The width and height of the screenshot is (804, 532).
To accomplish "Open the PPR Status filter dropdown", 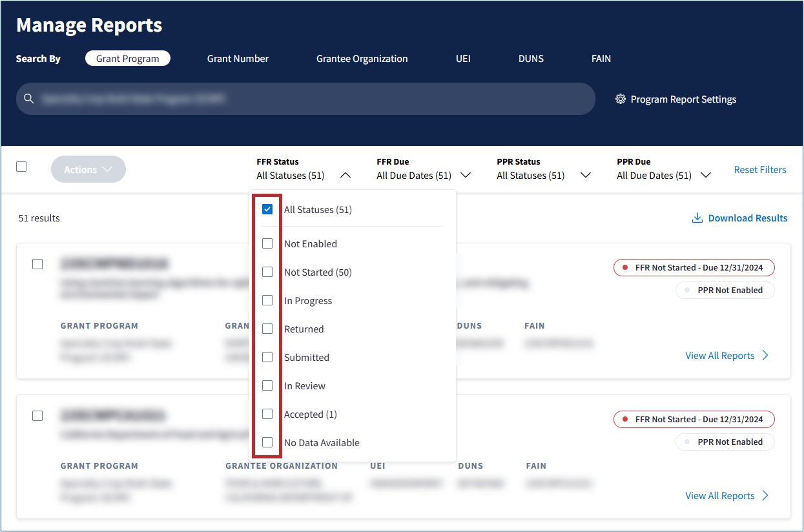I will pyautogui.click(x=585, y=175).
